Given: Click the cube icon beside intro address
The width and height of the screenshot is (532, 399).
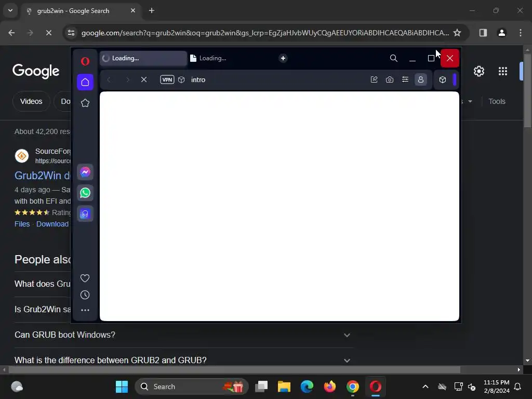Looking at the screenshot, I should [x=181, y=79].
